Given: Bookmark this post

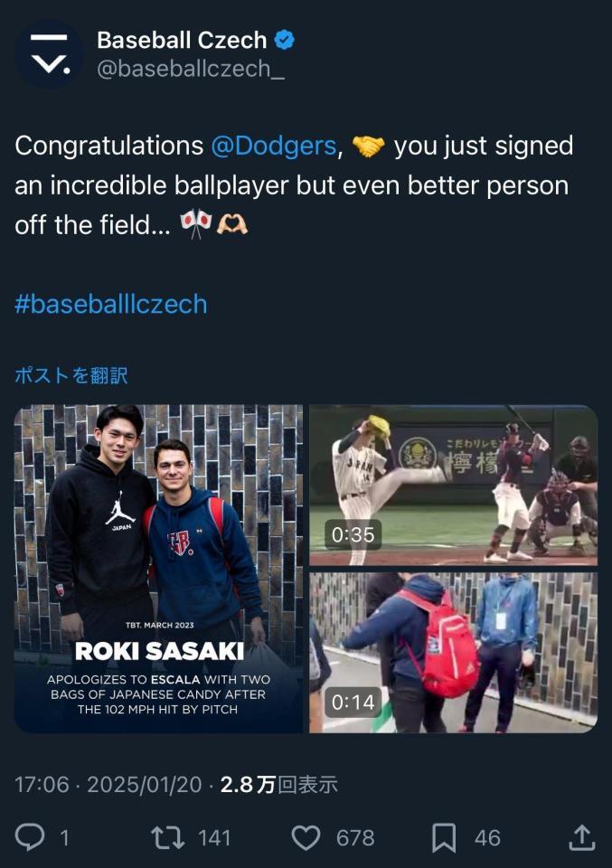Looking at the screenshot, I should click(444, 838).
